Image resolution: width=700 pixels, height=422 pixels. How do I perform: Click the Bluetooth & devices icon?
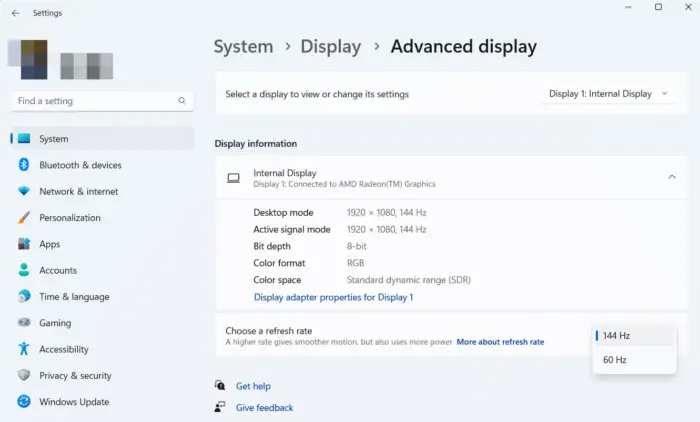click(x=24, y=165)
